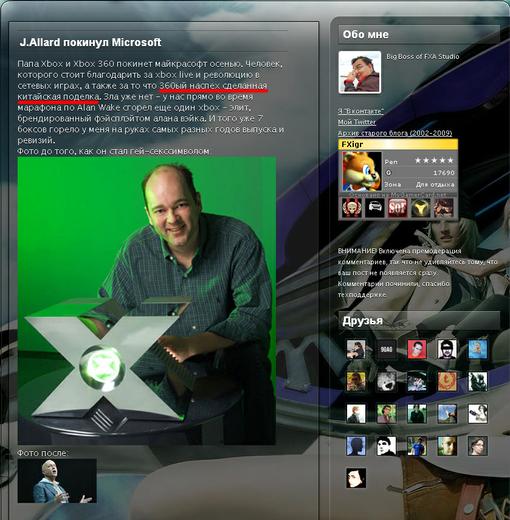510x520 pixels.
Task: Open the "Архив старого блога (2002-2009)" link
Action: point(395,133)
